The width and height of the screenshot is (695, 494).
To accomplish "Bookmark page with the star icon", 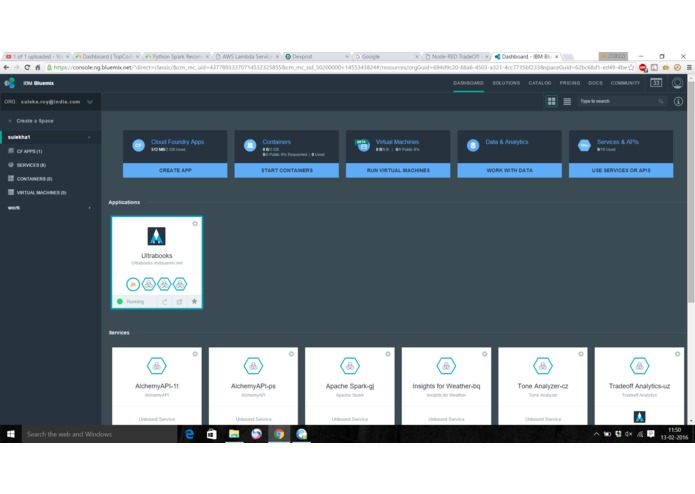I will pyautogui.click(x=631, y=67).
